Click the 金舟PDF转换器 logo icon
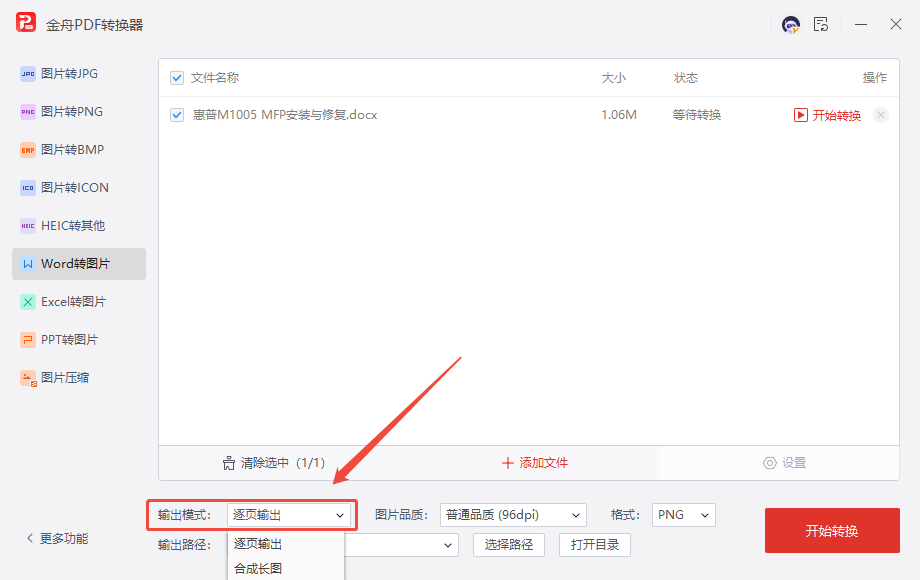The width and height of the screenshot is (920, 580). (x=26, y=23)
